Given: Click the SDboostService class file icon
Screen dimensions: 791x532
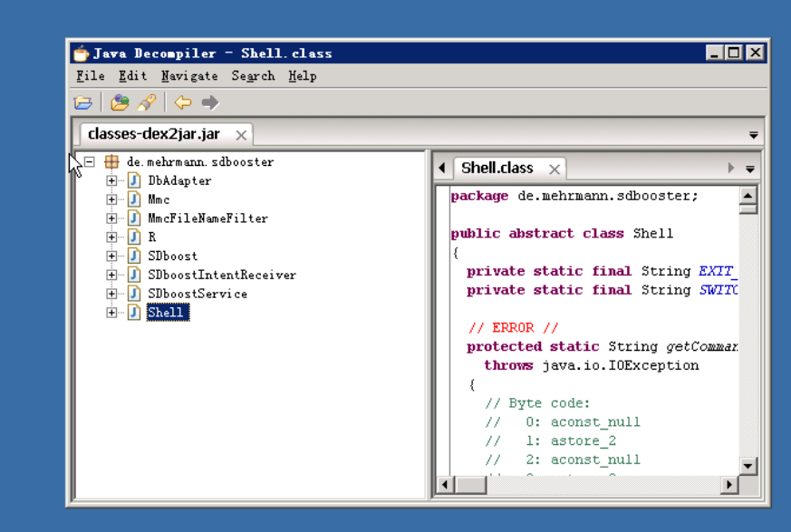Looking at the screenshot, I should (134, 294).
